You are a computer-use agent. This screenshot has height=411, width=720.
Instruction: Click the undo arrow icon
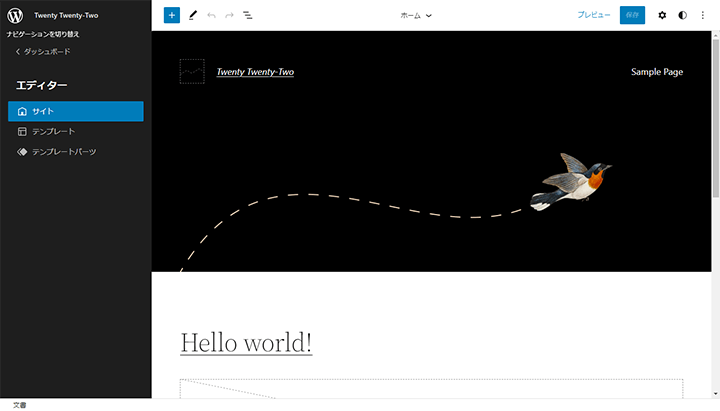point(211,15)
